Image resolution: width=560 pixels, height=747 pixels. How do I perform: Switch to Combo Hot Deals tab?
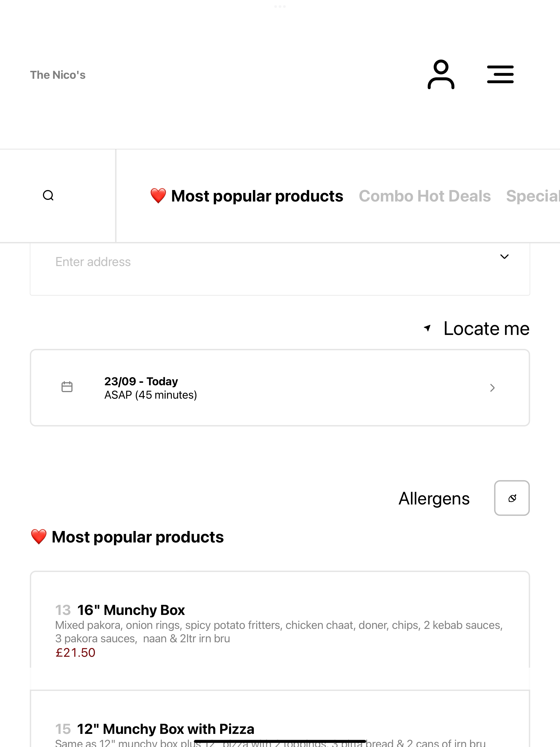click(425, 196)
